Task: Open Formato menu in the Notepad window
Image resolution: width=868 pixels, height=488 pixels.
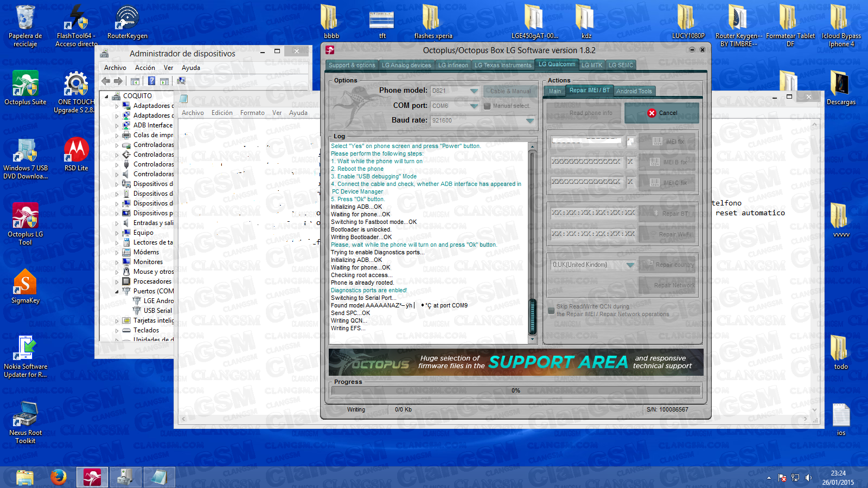Action: pyautogui.click(x=252, y=113)
